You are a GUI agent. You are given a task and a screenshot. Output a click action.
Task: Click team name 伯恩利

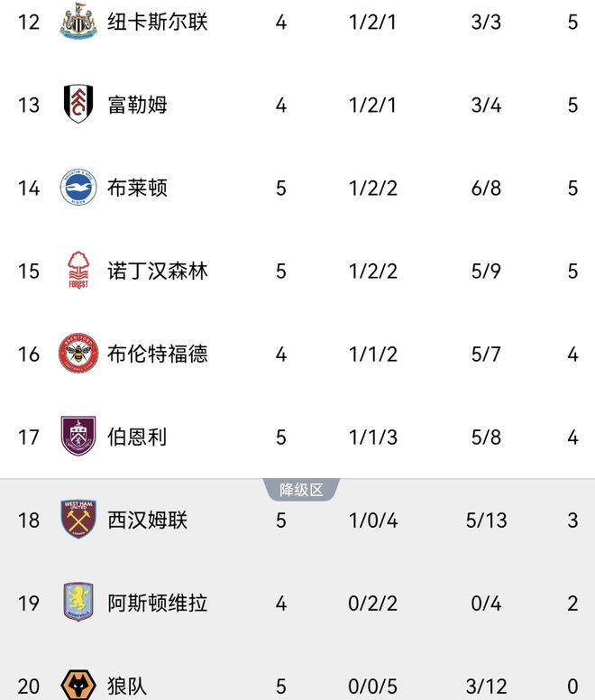(x=137, y=437)
